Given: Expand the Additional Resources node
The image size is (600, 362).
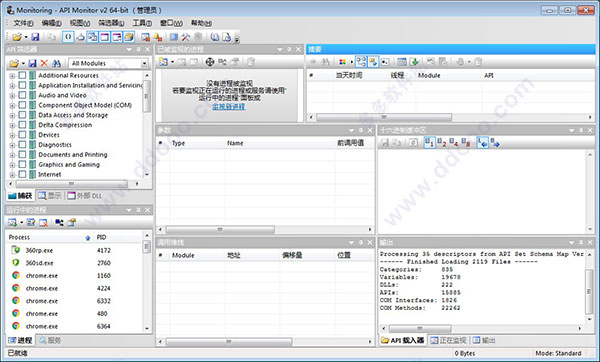Looking at the screenshot, I should [12, 76].
